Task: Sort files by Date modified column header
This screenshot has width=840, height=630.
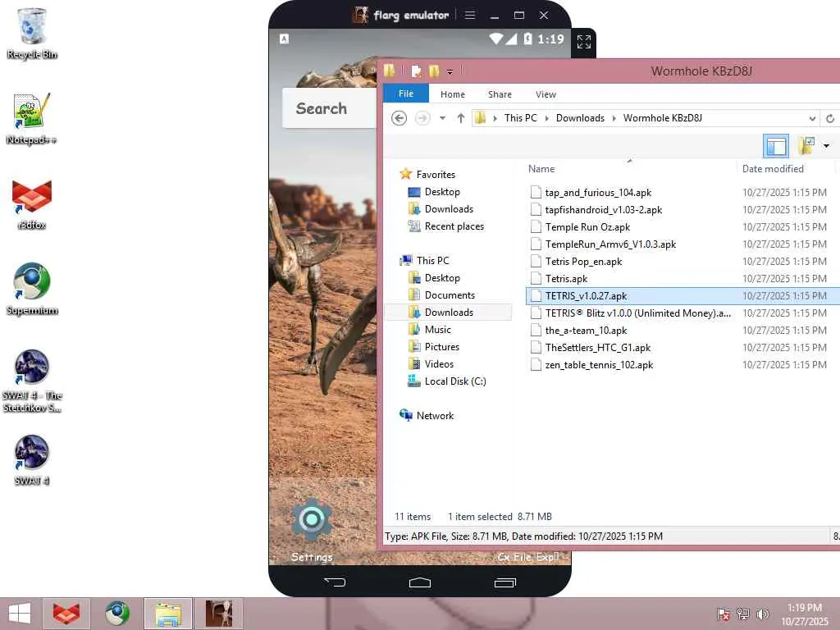Action: click(x=773, y=169)
